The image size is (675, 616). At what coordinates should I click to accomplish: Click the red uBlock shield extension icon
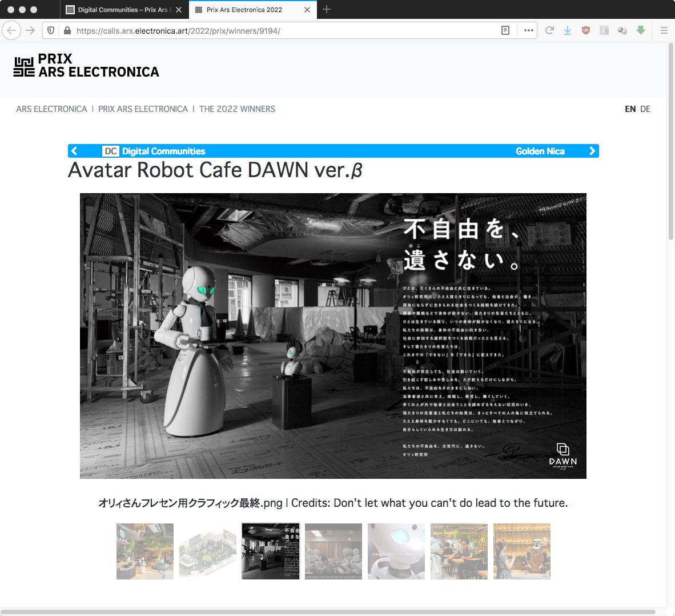click(585, 31)
